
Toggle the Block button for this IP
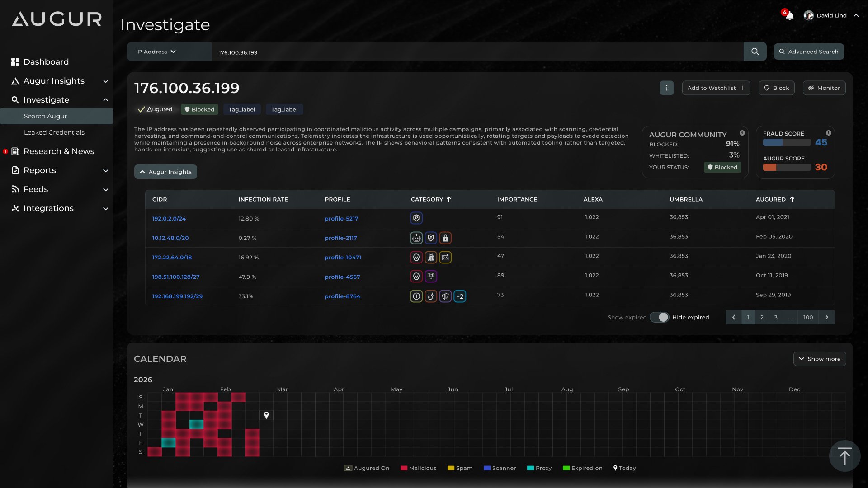click(x=776, y=88)
